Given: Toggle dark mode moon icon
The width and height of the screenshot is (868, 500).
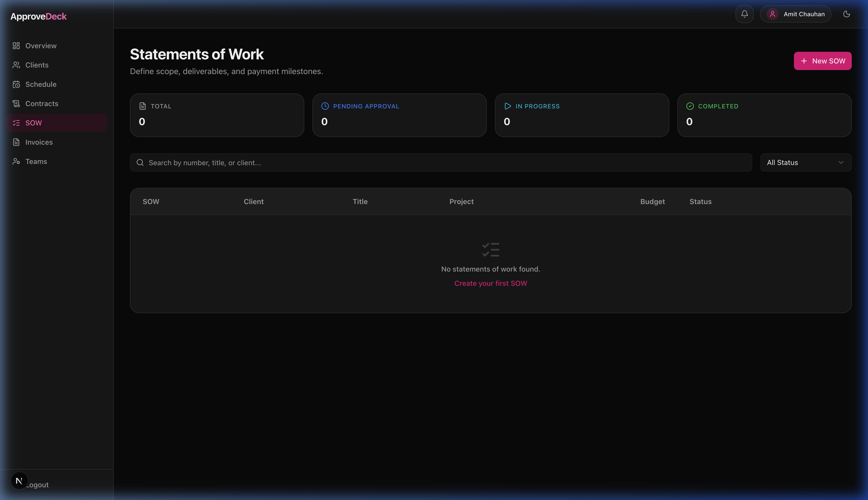Looking at the screenshot, I should (x=846, y=14).
